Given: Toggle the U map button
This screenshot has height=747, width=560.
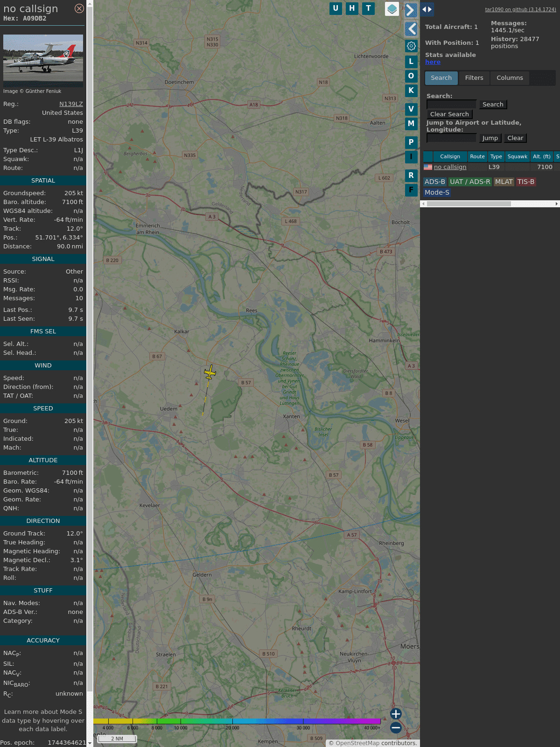Looking at the screenshot, I should click(x=336, y=8).
